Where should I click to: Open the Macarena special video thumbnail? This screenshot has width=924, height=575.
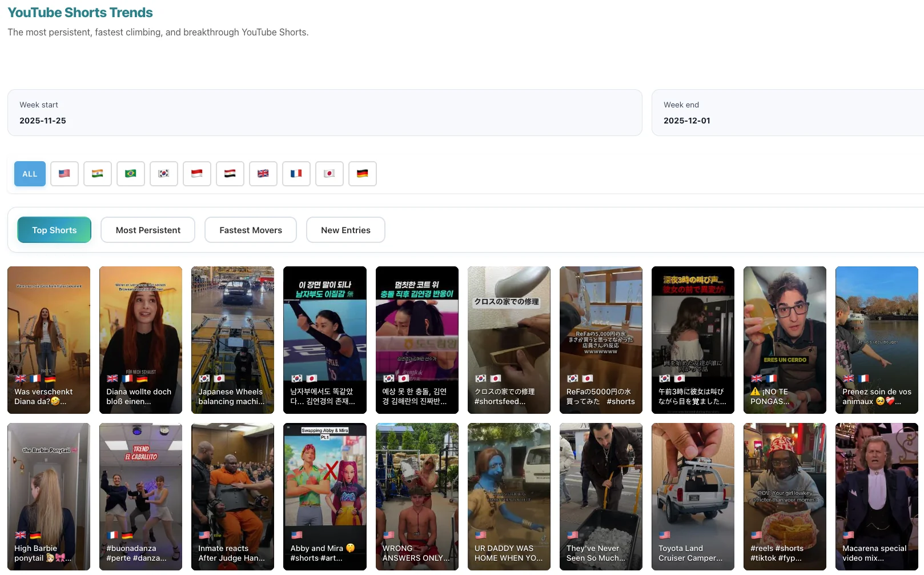pos(877,496)
